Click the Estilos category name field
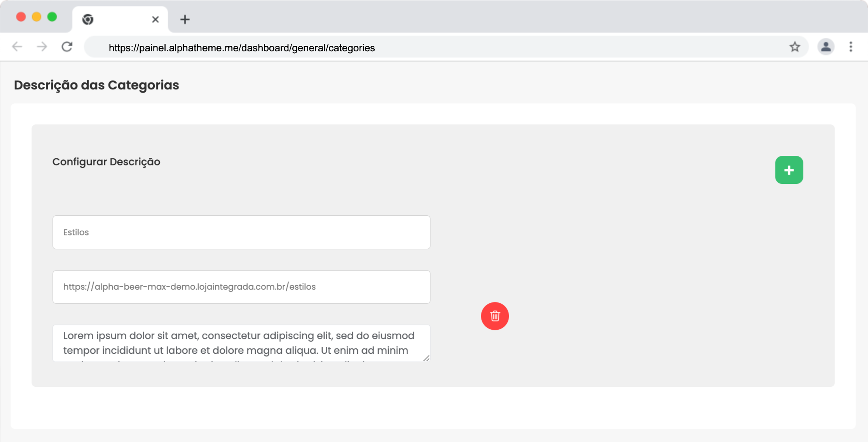This screenshot has width=868, height=442. 241,232
